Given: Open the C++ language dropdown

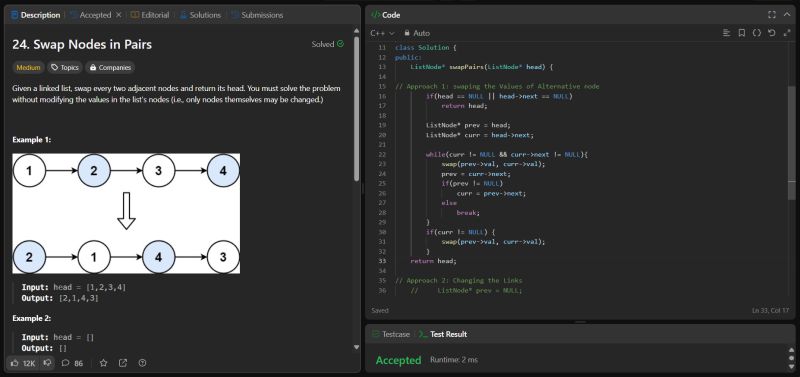Looking at the screenshot, I should [382, 33].
